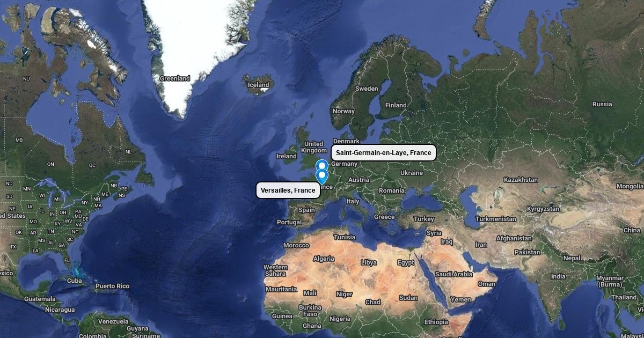The image size is (644, 338).
Task: Click the Ukraine country label
Action: [x=412, y=173]
